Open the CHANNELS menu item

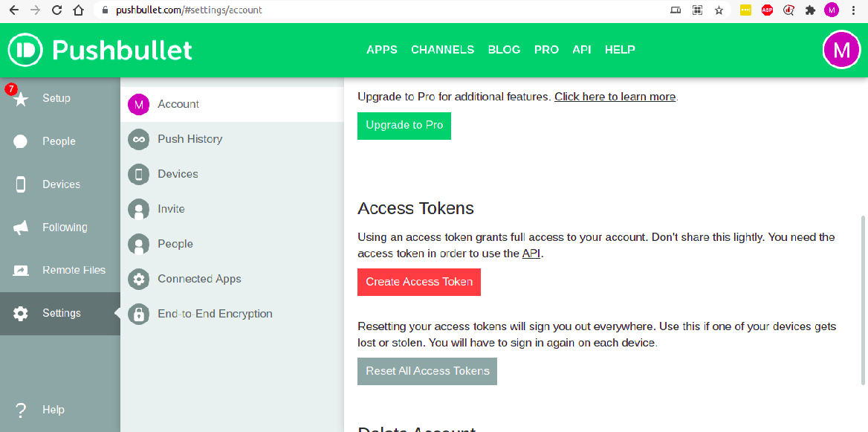click(442, 50)
